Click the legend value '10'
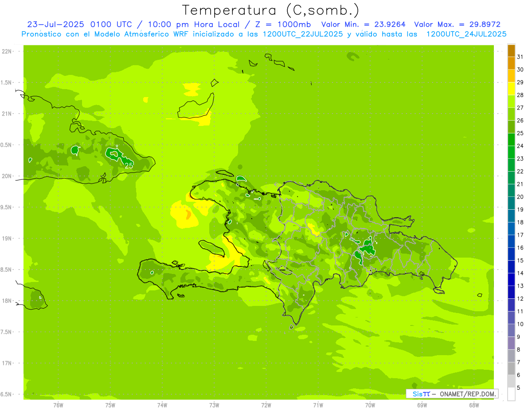This screenshot has height=411, width=532. tap(520, 324)
